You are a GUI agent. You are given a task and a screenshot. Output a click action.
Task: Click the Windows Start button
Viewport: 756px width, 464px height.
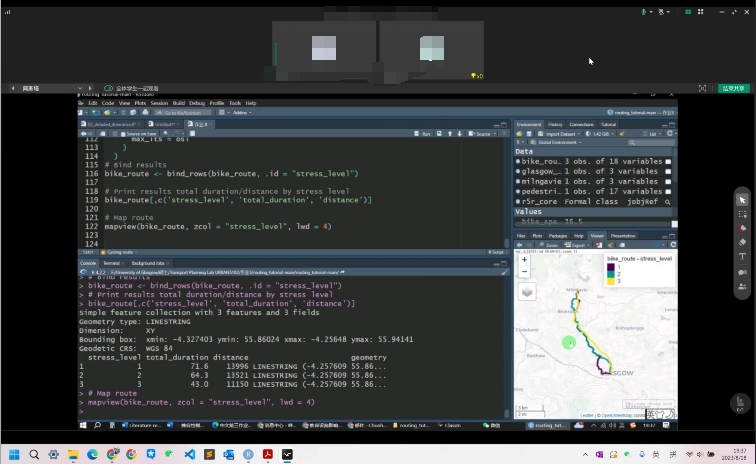15,454
